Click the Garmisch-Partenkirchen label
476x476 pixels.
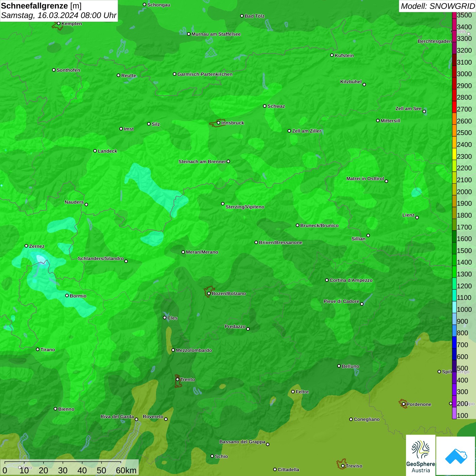pos(205,74)
